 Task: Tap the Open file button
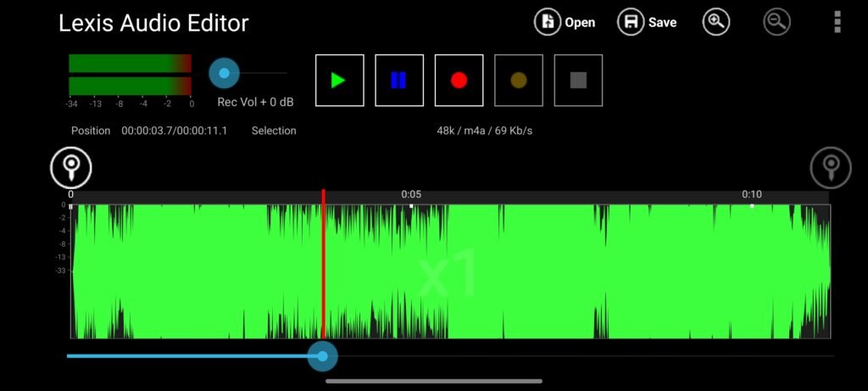tap(565, 22)
